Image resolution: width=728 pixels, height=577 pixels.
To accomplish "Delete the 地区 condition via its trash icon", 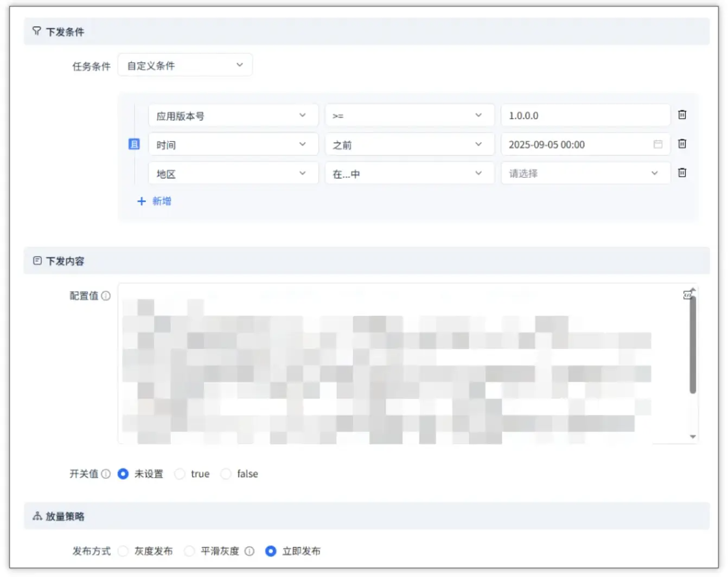I will tap(682, 173).
